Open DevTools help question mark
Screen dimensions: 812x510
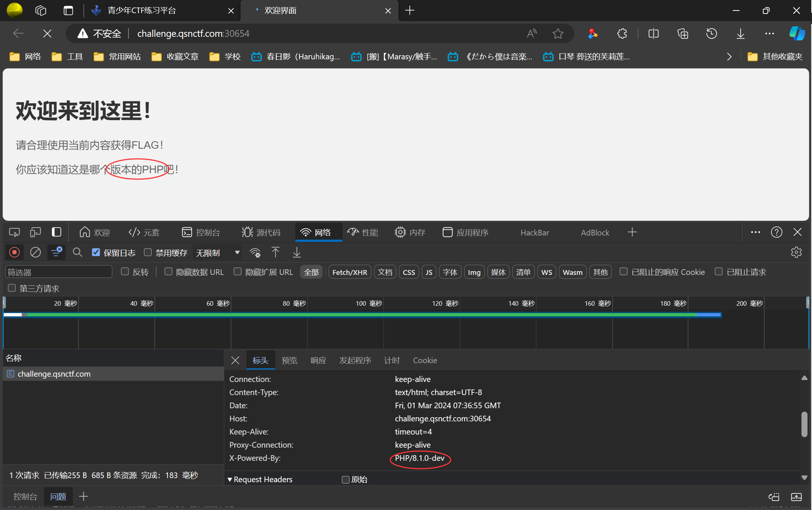(777, 232)
